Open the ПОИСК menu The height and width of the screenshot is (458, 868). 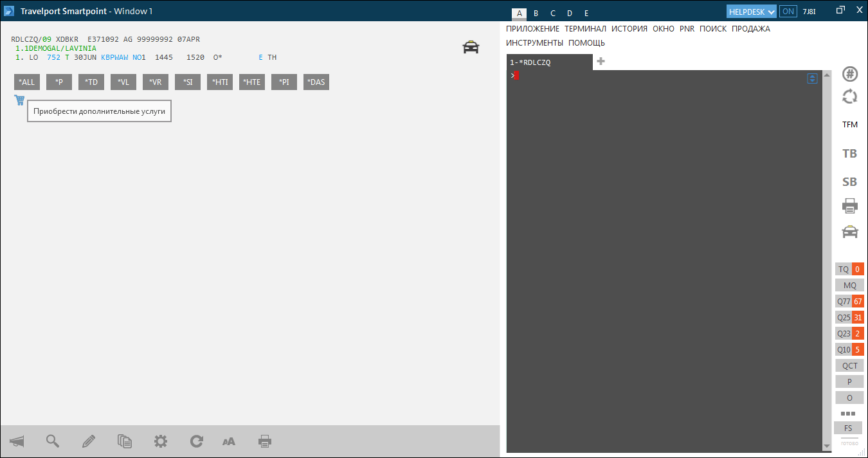713,29
